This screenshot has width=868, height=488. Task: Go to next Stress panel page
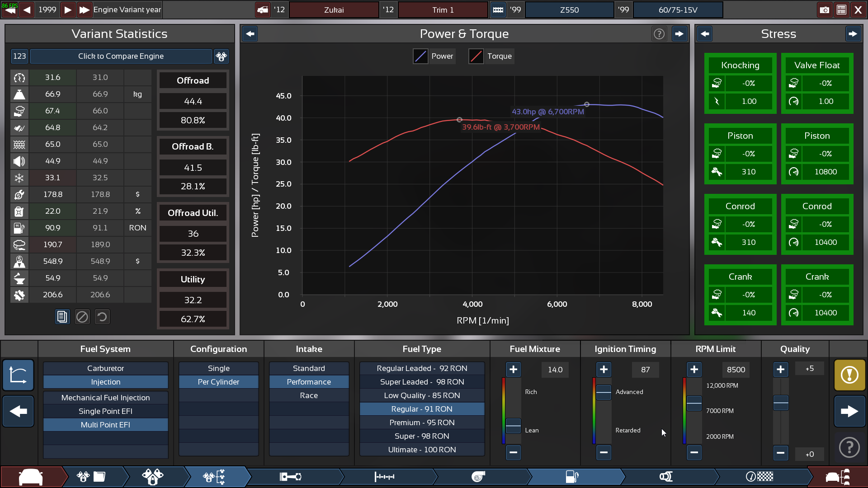(853, 34)
